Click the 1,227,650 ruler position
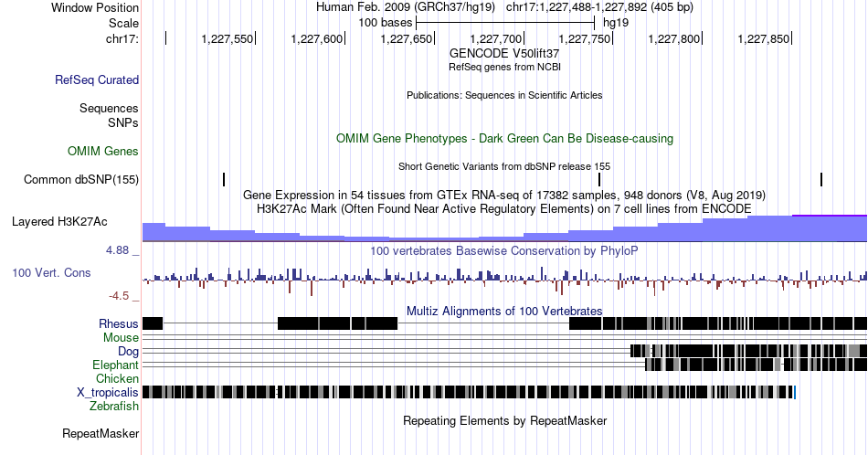 (407, 38)
